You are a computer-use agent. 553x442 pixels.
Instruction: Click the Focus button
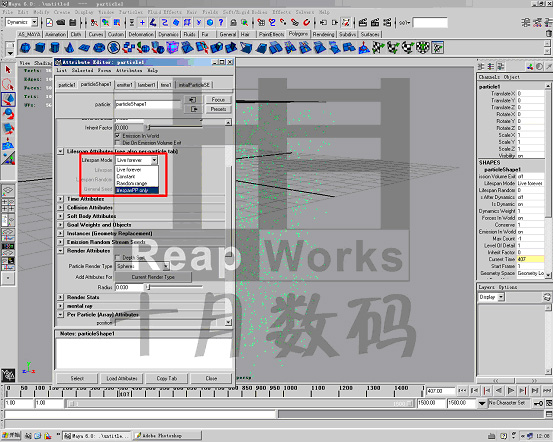pyautogui.click(x=218, y=99)
